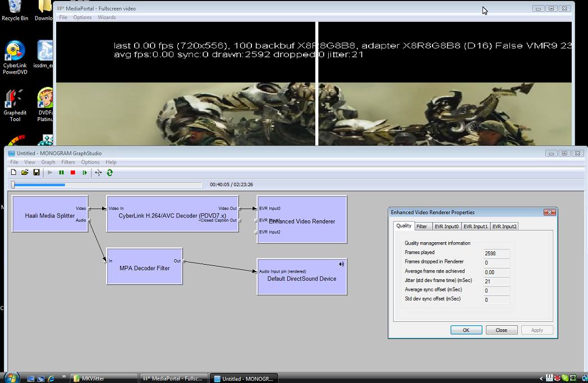Select the Haali Media Splitter filter block
This screenshot has width=588, height=383.
50,214
